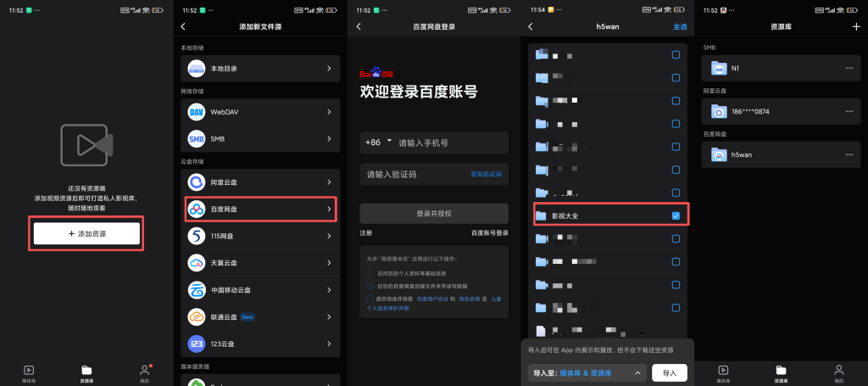Tap the 中国移动云盘 icon
868x386 pixels.
pyautogui.click(x=197, y=290)
